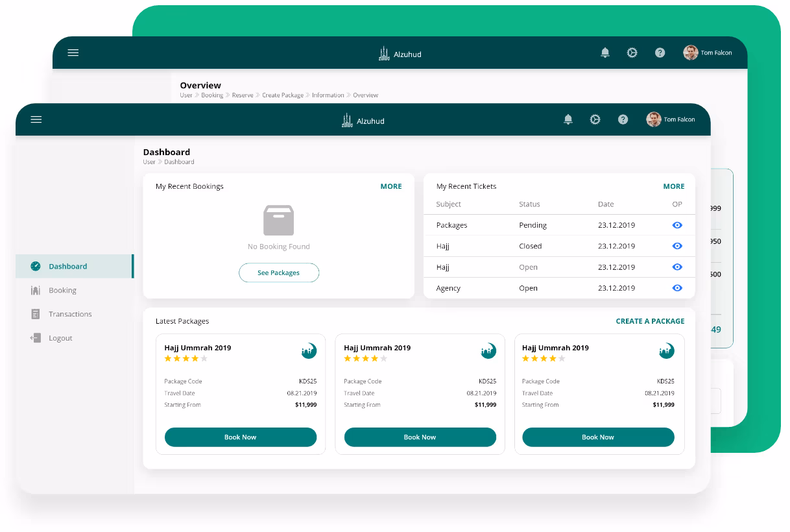790x532 pixels.
Task: Click the See Packages button
Action: point(278,273)
